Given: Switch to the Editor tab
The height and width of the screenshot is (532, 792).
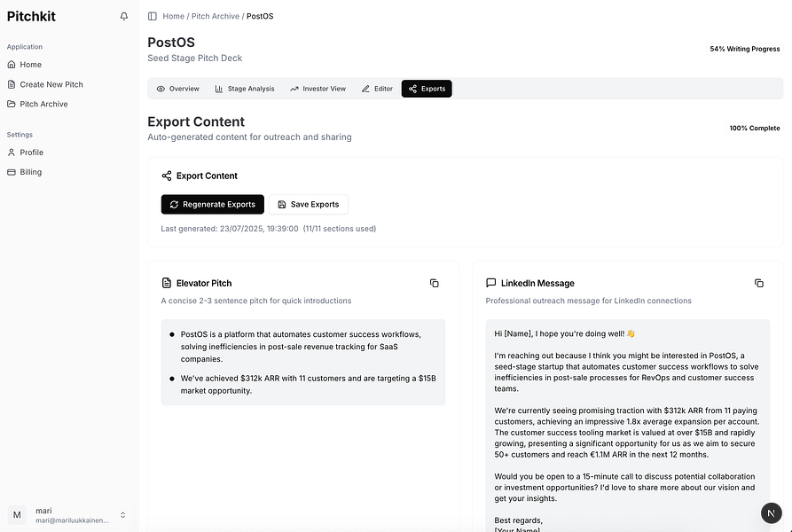Looking at the screenshot, I should click(x=376, y=89).
